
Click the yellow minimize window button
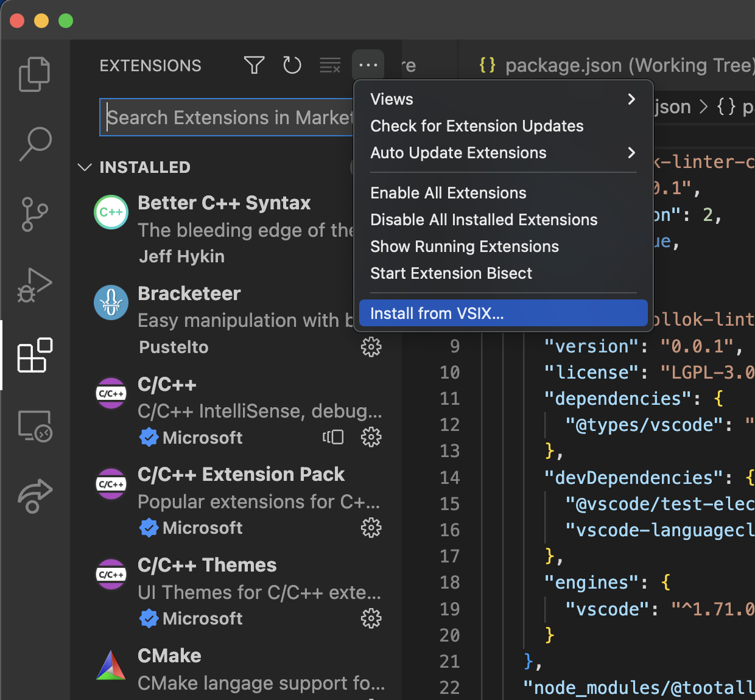point(41,21)
